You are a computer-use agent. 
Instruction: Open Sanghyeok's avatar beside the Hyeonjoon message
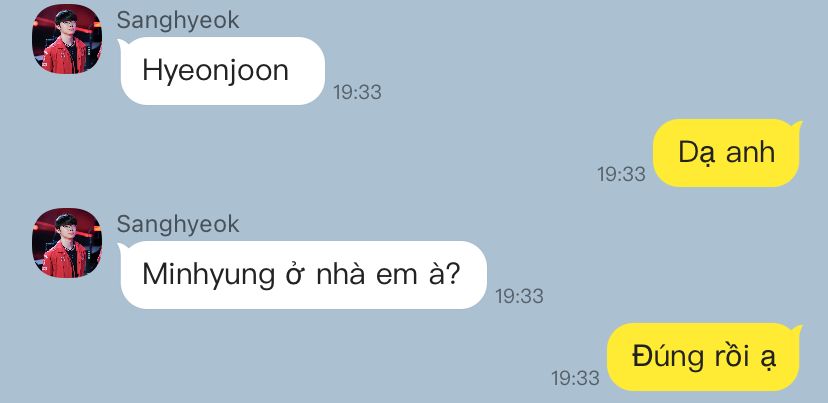[67, 39]
